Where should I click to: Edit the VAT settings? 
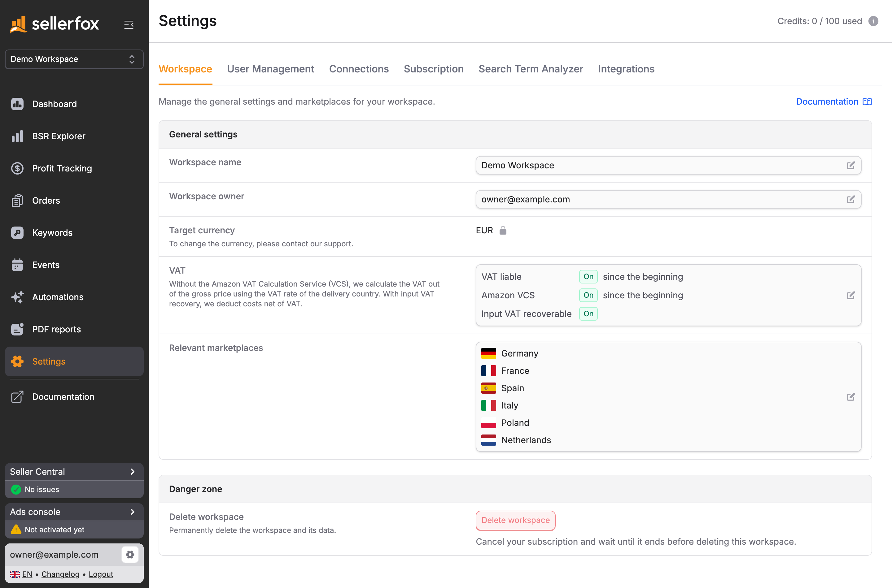pos(851,296)
